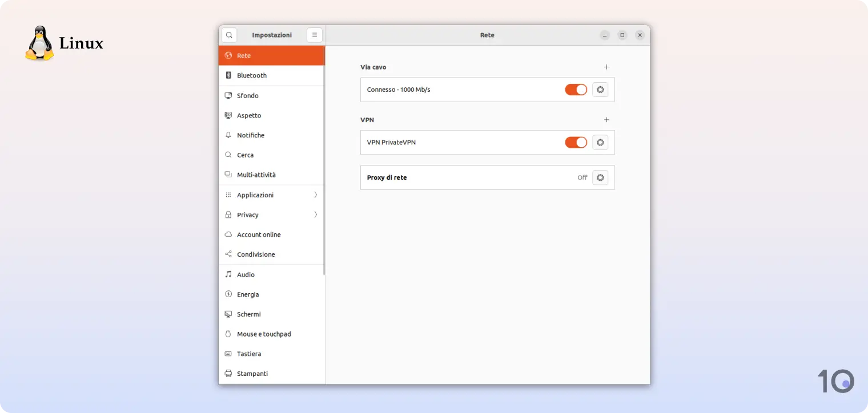868x413 pixels.
Task: Open Proxy di rete gear settings
Action: click(x=600, y=177)
